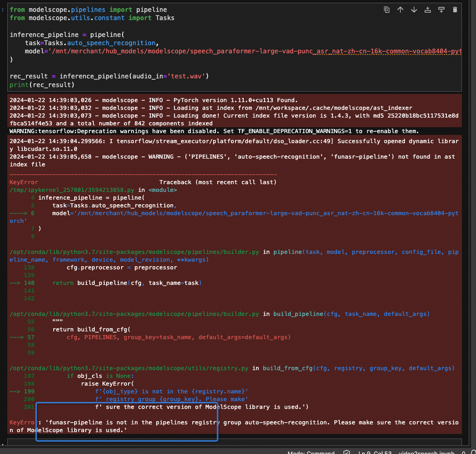Click the 'rec_result = inference_pipeline(audio_in=...' line
The width and height of the screenshot is (476, 454).
(109, 76)
